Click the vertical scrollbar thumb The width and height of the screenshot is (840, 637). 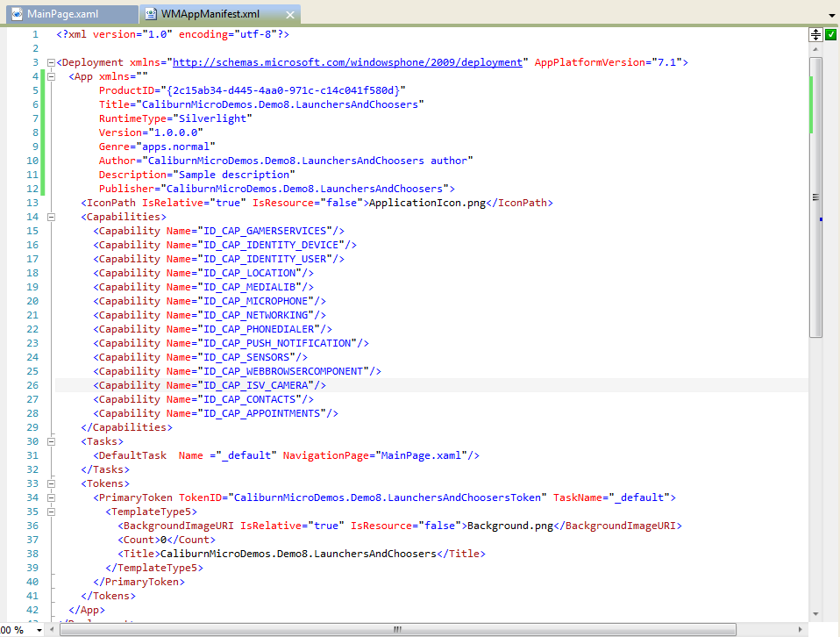click(815, 197)
